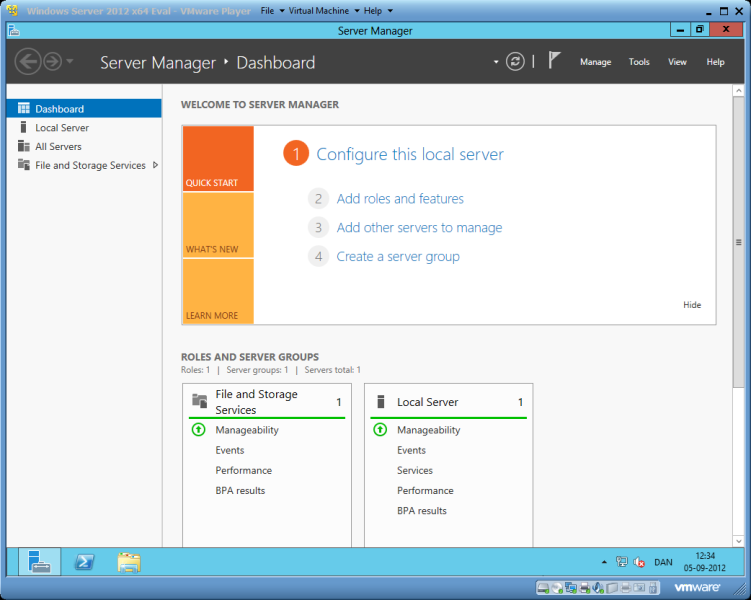The width and height of the screenshot is (751, 600).
Task: Click Local Server Manageability status icon
Action: tap(380, 430)
